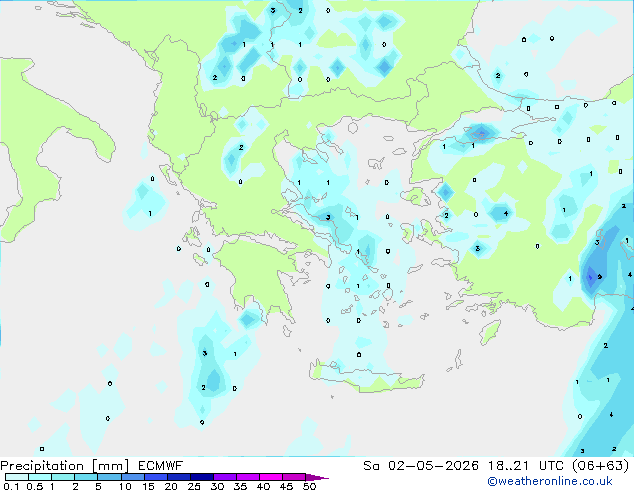This screenshot has height=490, width=634.
Task: Select the legend swatch between 0.5 and 1
Action: coord(40,477)
